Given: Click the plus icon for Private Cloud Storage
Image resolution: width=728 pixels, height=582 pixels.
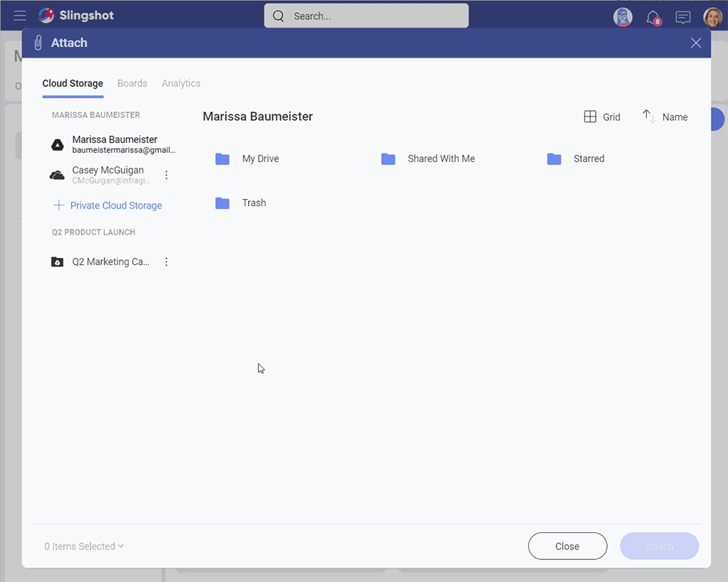Looking at the screenshot, I should pos(58,205).
